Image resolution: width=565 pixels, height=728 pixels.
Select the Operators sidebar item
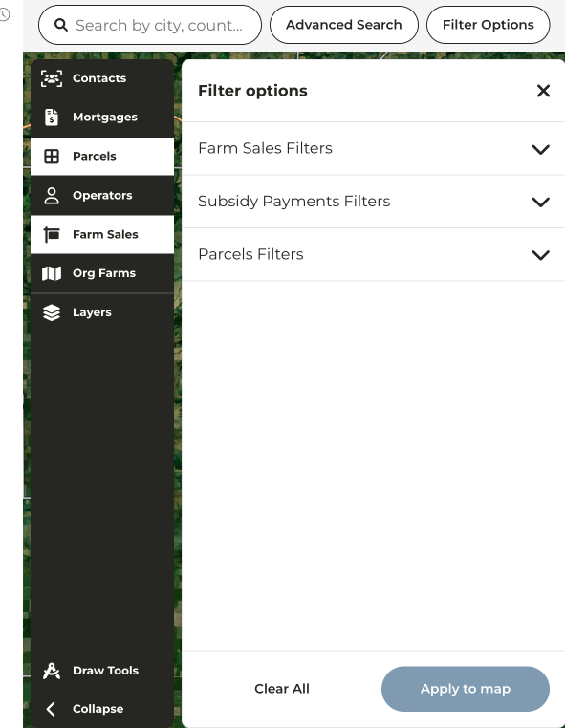pyautogui.click(x=102, y=196)
